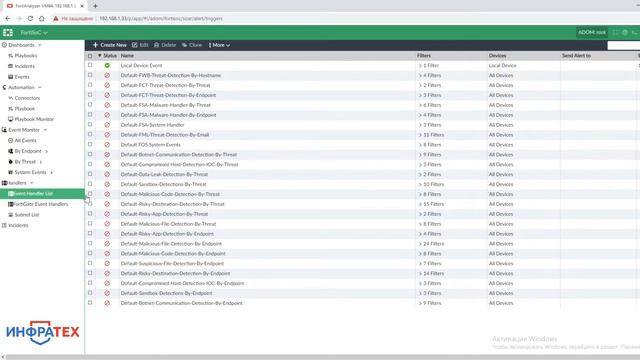The image size is (640, 360).
Task: Sort table by Status column header
Action: tap(110, 56)
